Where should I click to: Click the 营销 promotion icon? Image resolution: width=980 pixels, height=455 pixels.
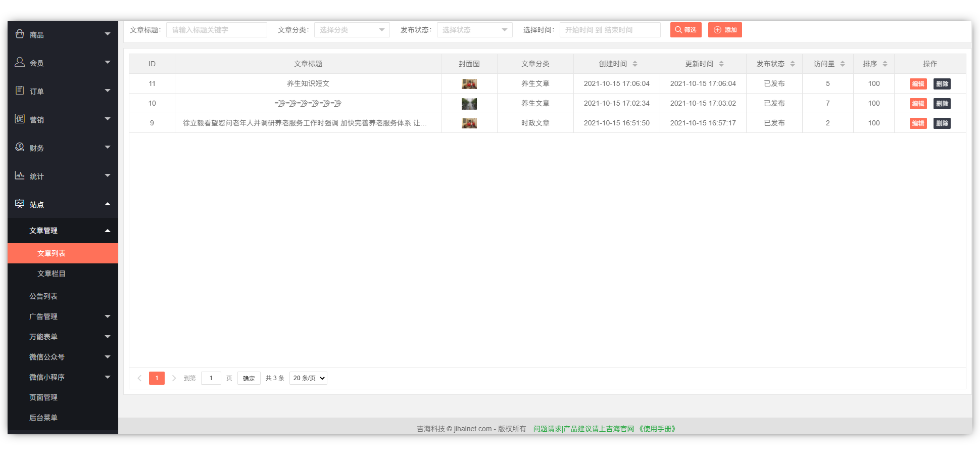20,119
